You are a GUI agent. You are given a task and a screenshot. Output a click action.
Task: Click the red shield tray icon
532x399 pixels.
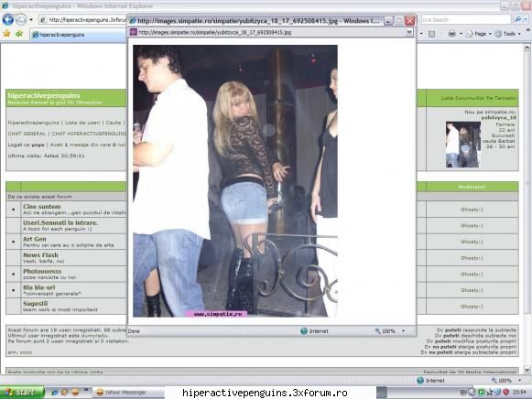[x=505, y=393]
